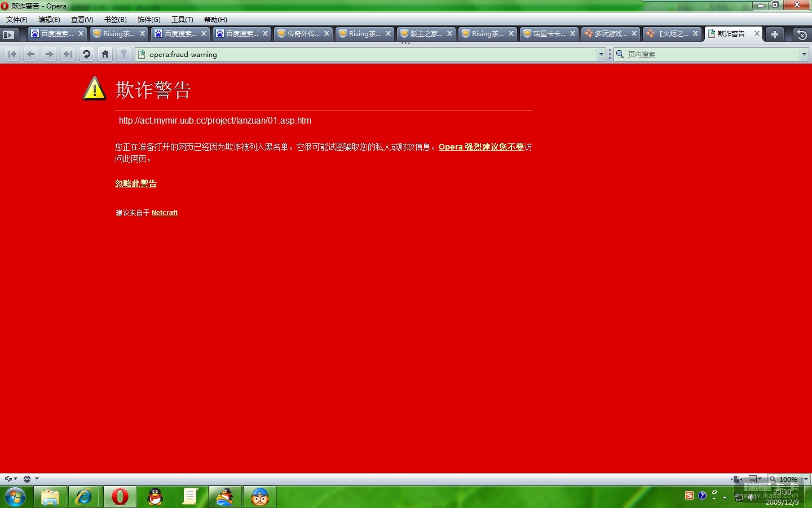The height and width of the screenshot is (508, 812).
Task: Open the image display mode dropdown
Action: pos(760,479)
